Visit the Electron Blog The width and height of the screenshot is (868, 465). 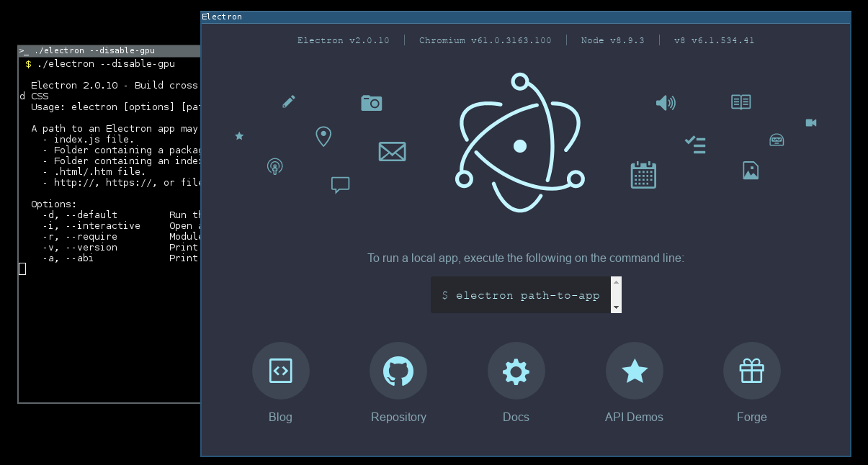280,371
